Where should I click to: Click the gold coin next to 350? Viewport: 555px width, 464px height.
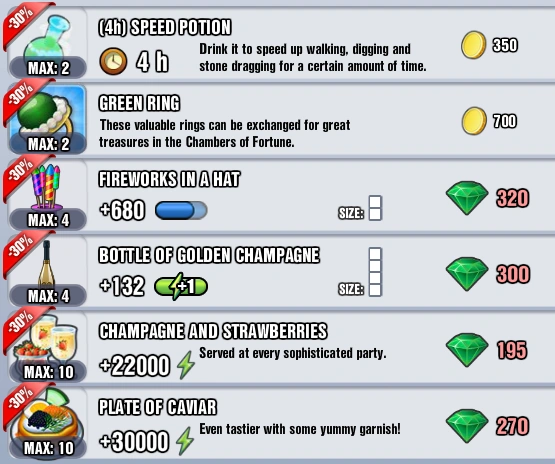474,45
